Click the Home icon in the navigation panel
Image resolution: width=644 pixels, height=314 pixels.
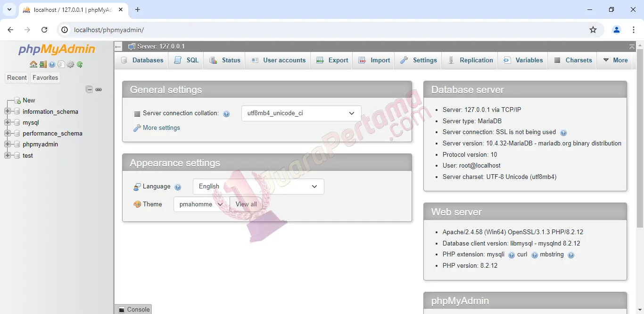pyautogui.click(x=33, y=65)
